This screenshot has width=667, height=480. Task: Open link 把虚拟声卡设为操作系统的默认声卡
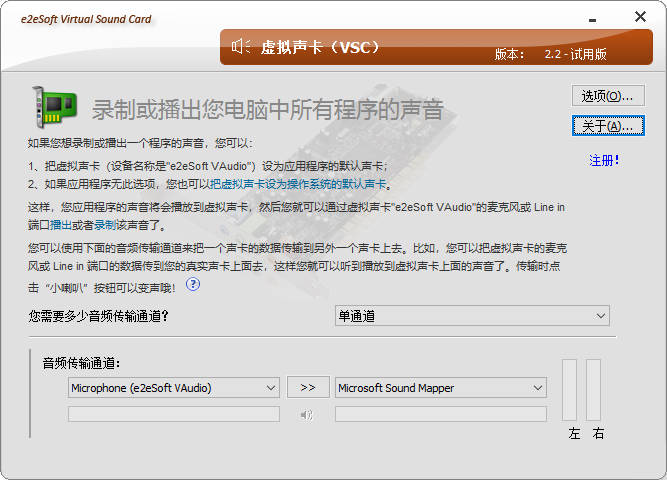point(298,184)
